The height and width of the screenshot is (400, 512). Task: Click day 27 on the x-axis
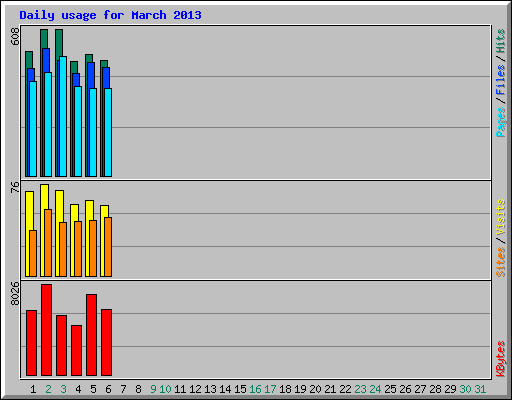tap(420, 389)
